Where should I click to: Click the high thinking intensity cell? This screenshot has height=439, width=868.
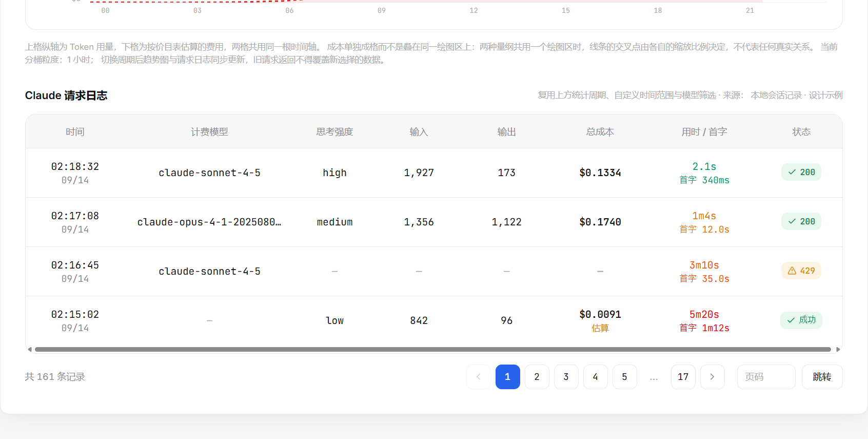point(334,173)
